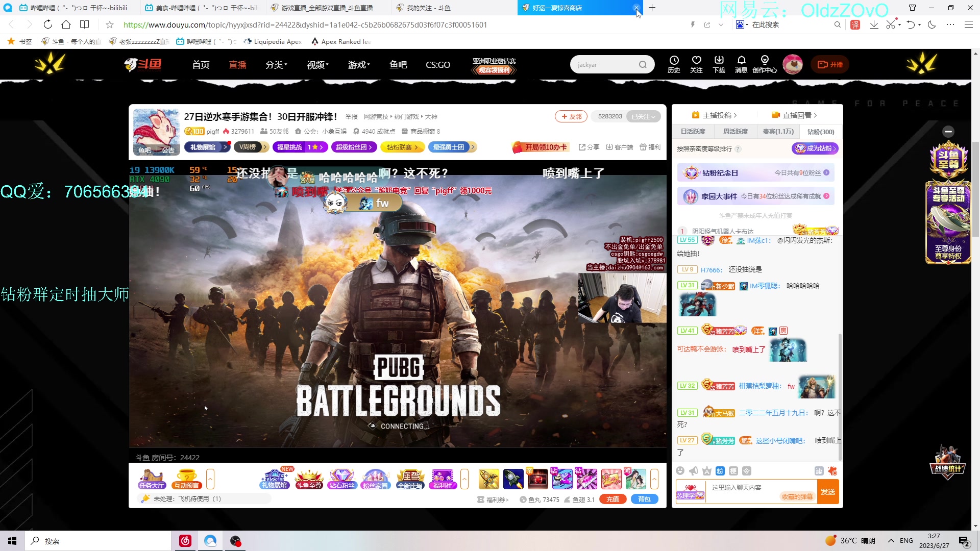Expand the gift list arrow beside gifts
Image resolution: width=980 pixels, height=551 pixels.
coord(654,479)
